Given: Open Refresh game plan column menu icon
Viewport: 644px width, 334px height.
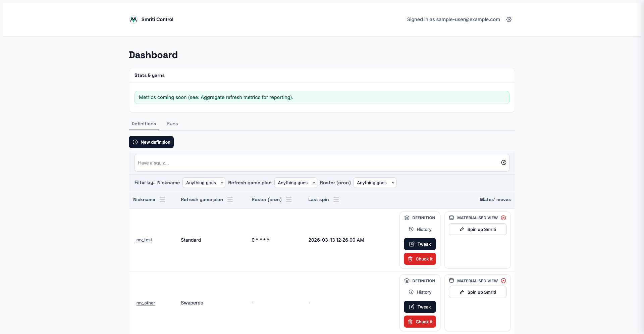Looking at the screenshot, I should (230, 200).
